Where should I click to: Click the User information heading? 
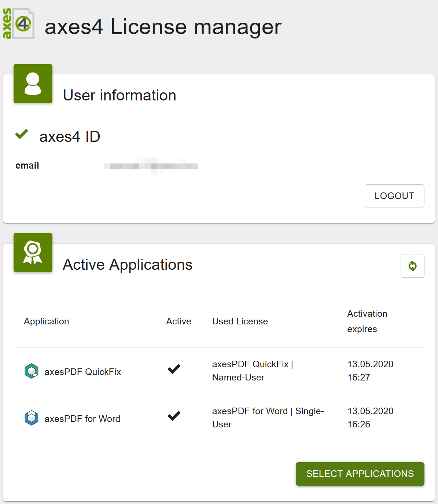(x=119, y=95)
